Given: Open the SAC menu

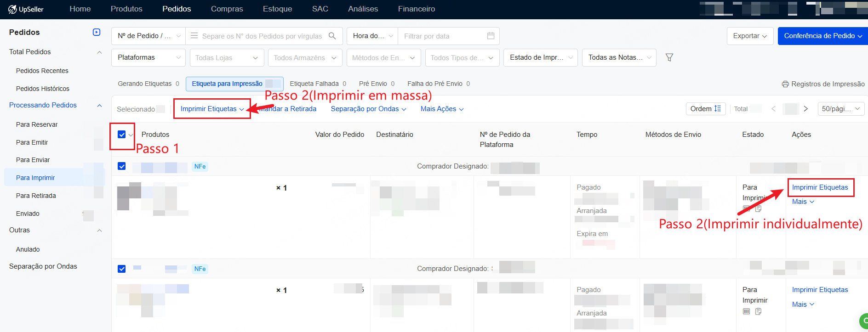Looking at the screenshot, I should 320,9.
